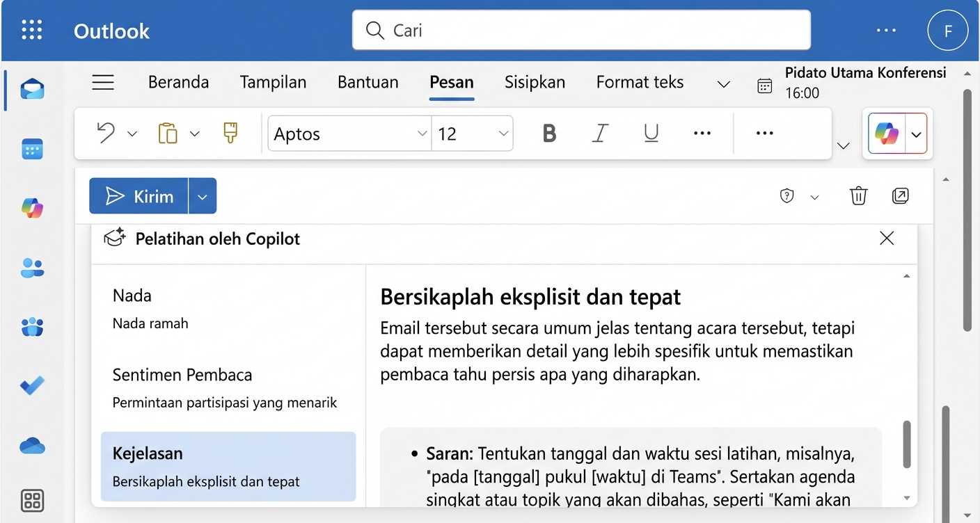The image size is (980, 523).
Task: Open OneDrive from the left sidebar
Action: click(32, 445)
